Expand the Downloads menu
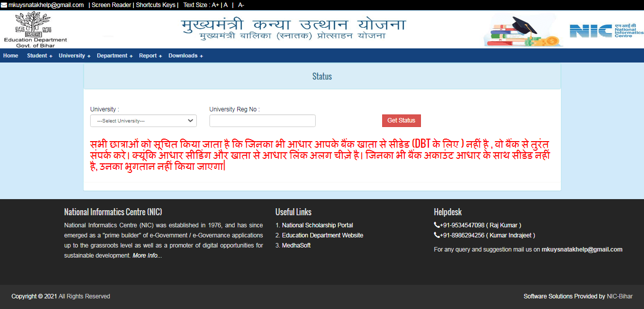 click(184, 55)
